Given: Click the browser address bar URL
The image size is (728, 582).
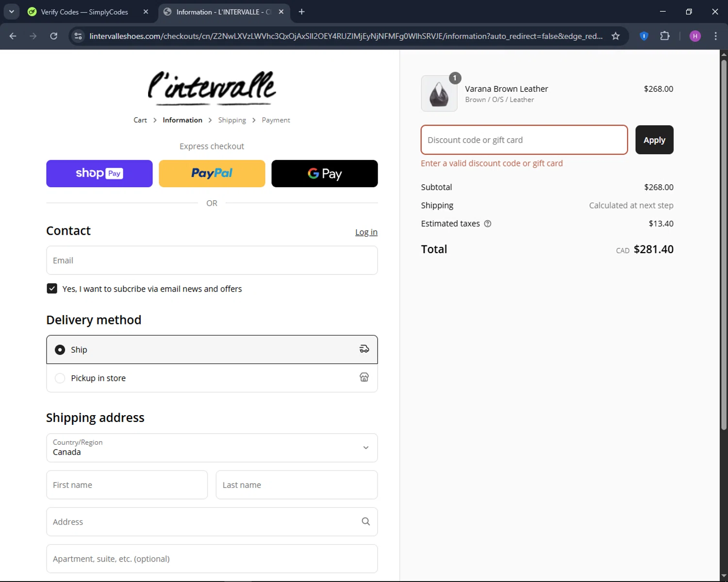Looking at the screenshot, I should click(346, 36).
